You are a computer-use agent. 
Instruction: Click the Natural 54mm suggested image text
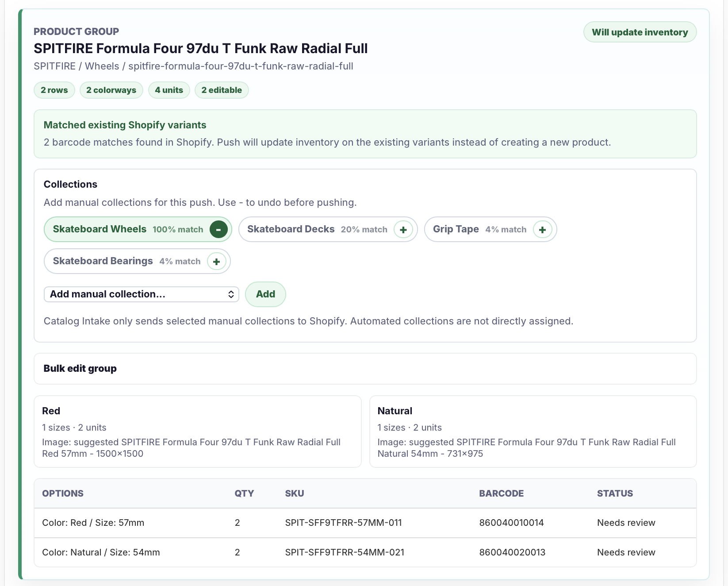pyautogui.click(x=526, y=448)
